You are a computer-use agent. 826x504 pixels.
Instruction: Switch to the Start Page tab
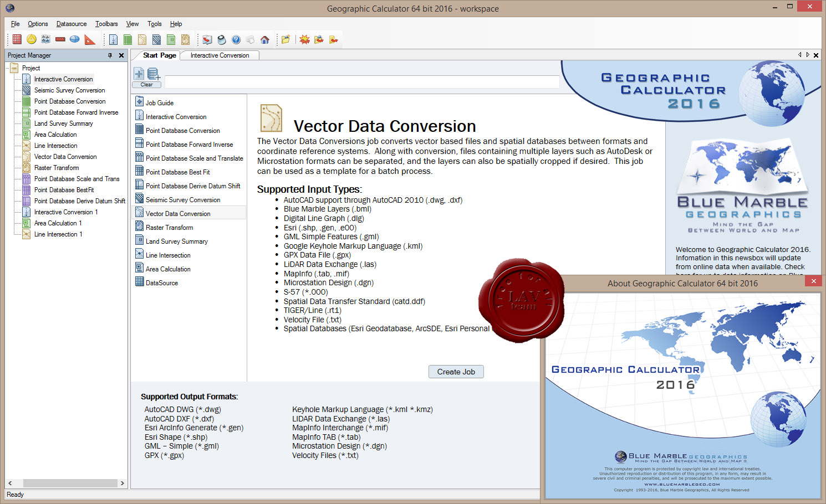click(x=160, y=55)
